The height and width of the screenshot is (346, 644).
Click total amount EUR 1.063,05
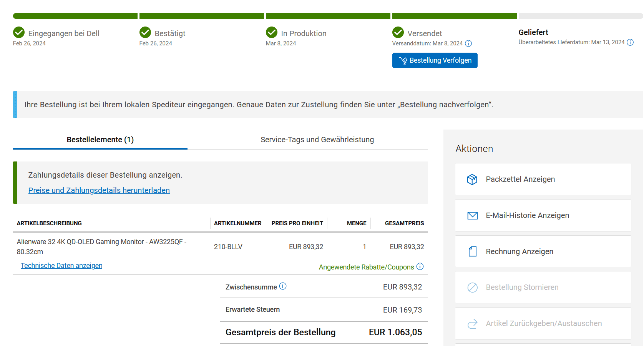pos(395,332)
